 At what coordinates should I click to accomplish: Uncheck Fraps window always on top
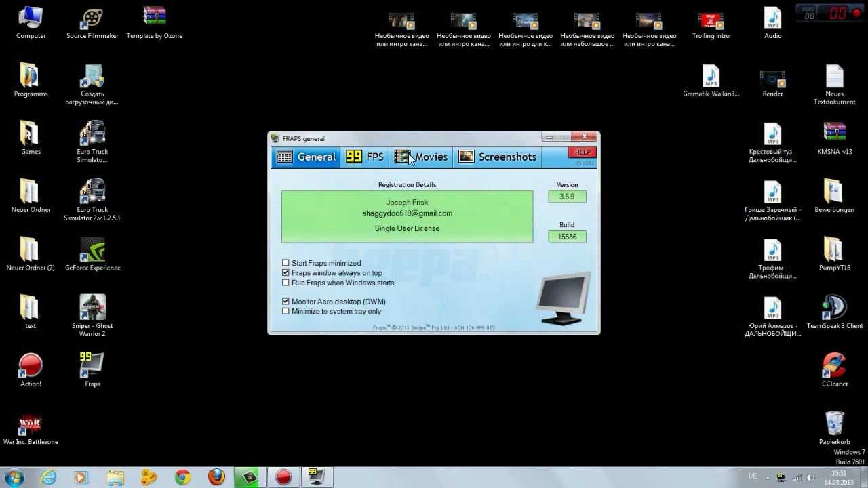(285, 272)
